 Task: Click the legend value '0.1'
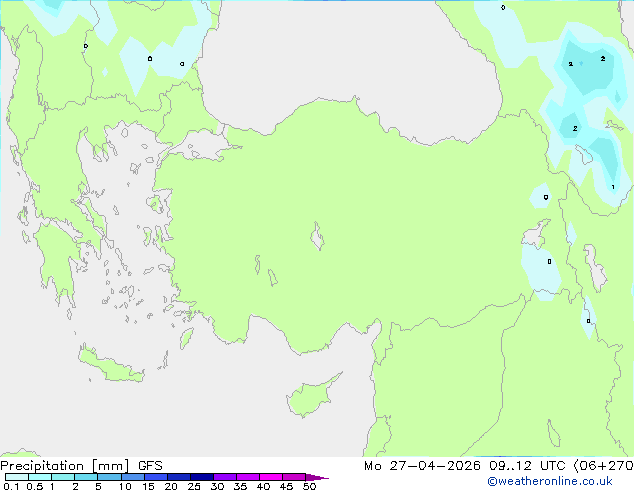(11, 486)
